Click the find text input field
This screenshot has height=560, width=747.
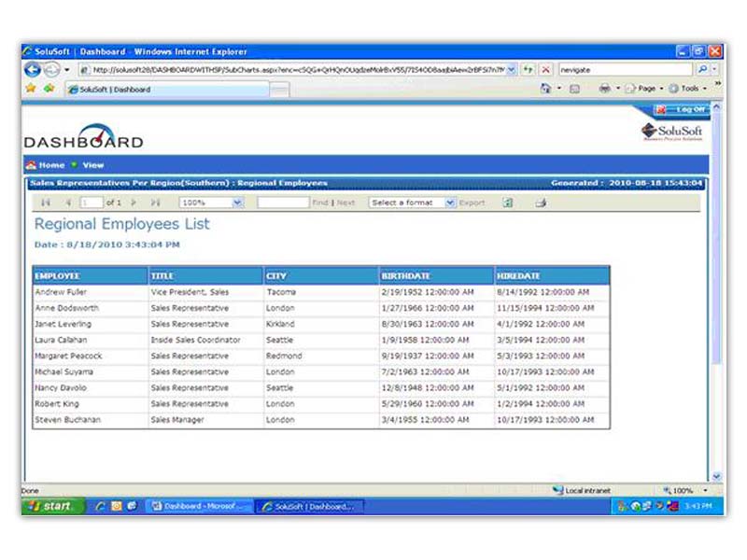(x=282, y=203)
